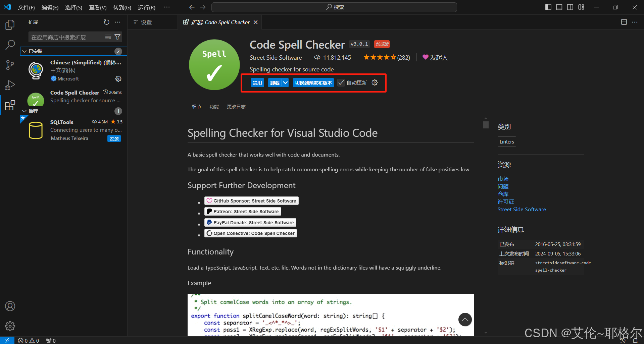Screen dimensions: 644x344
Task: Clear extension search results icon
Action: [108, 37]
